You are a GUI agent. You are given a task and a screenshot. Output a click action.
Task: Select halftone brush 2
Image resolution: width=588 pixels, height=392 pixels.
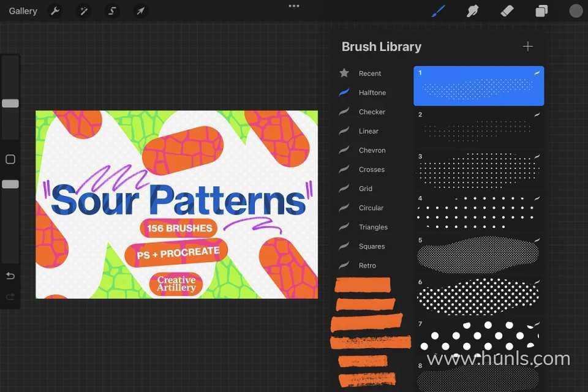point(478,128)
